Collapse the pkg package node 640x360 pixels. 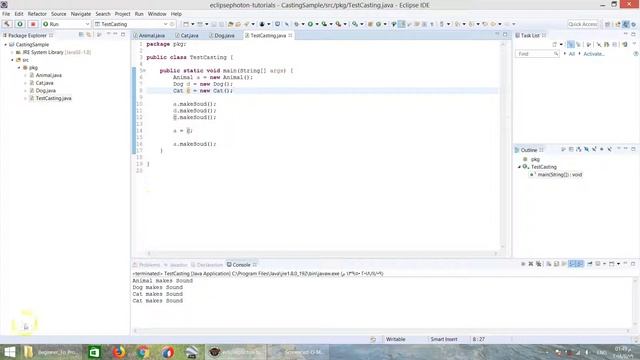[x=19, y=68]
